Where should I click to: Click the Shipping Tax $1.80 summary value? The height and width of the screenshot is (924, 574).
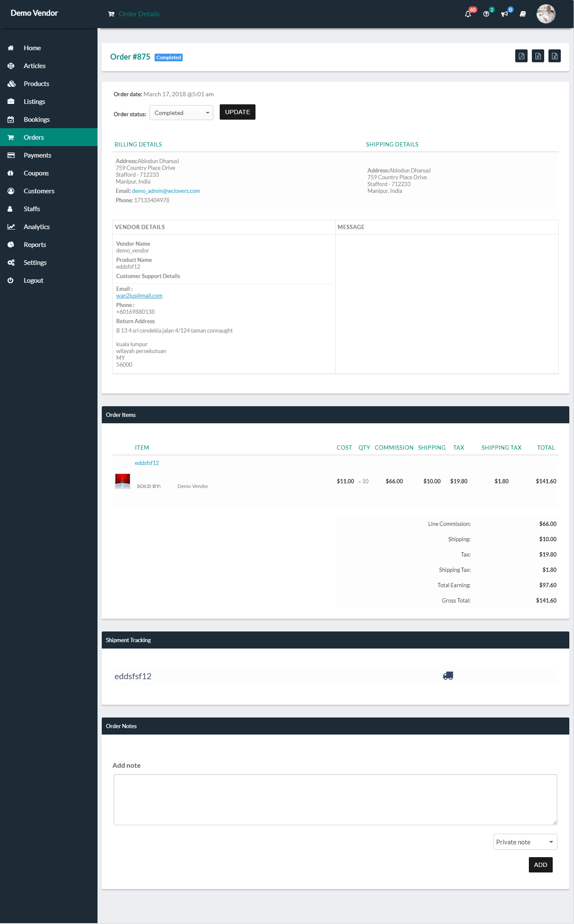(549, 570)
